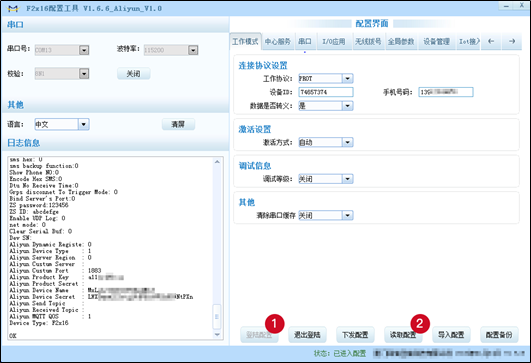The height and width of the screenshot is (363, 531).
Task: Open the 工作协议 dropdown
Action: pos(347,79)
